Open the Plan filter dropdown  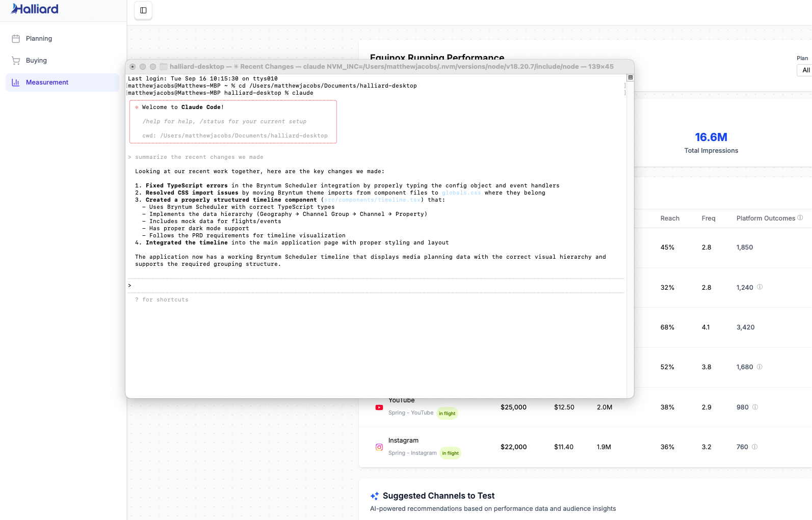805,70
